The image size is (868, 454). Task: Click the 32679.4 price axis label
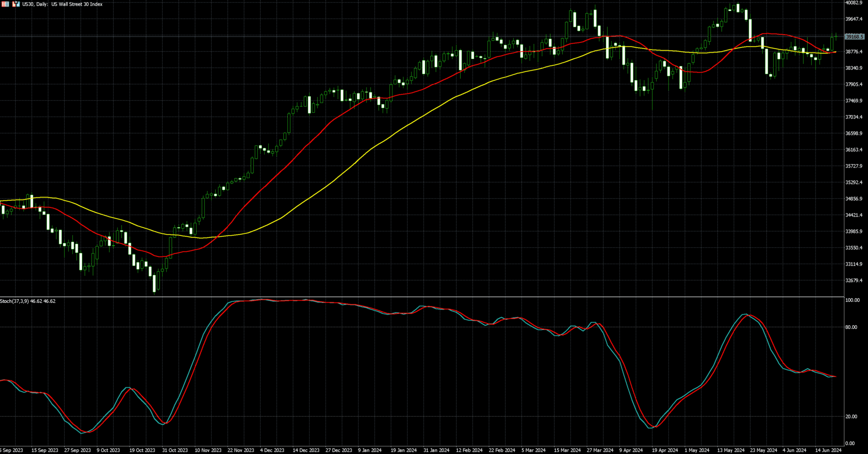[x=854, y=280]
